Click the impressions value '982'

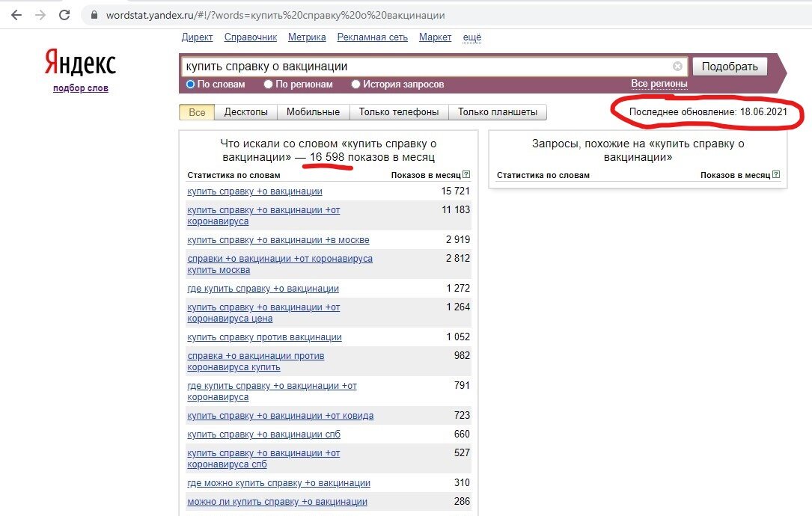click(462, 355)
